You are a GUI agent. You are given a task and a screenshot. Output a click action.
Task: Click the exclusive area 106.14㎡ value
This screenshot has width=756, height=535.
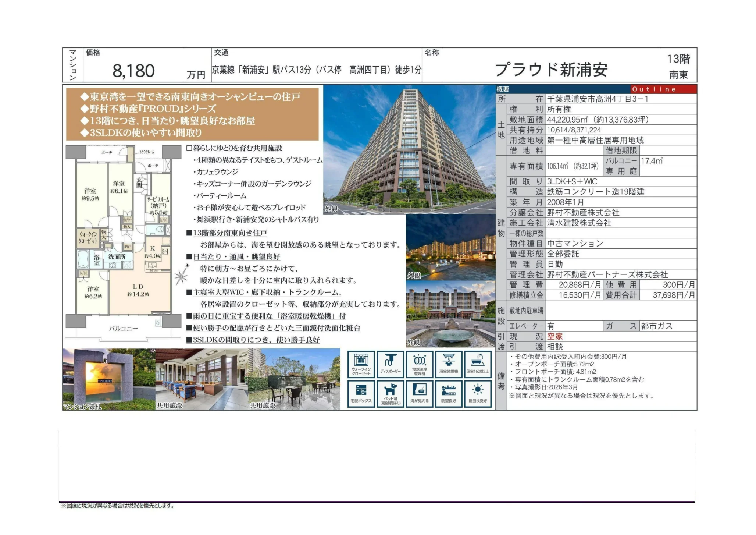pyautogui.click(x=573, y=166)
